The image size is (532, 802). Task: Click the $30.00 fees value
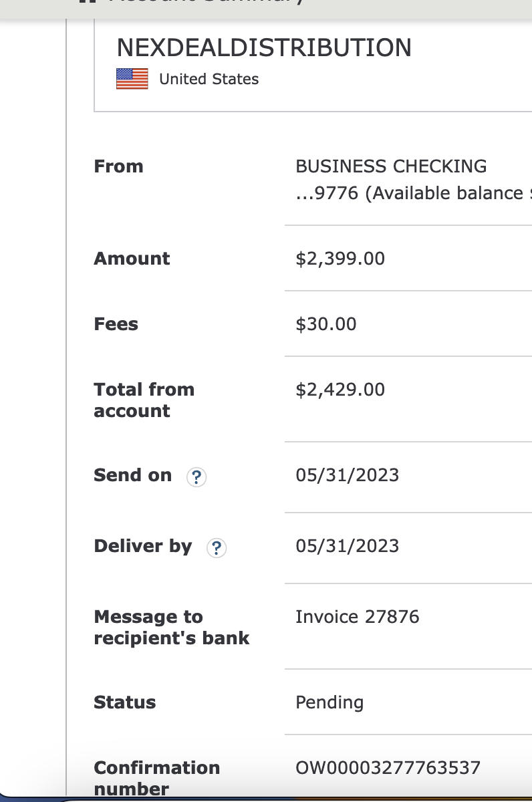click(x=326, y=324)
